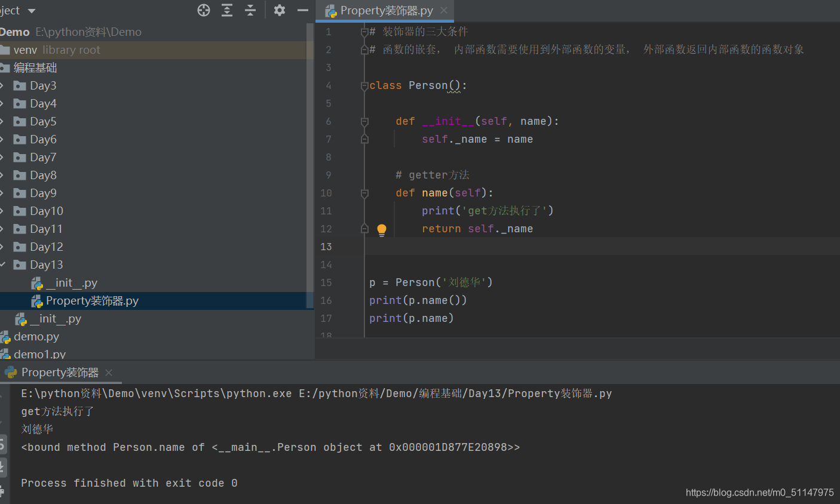Fold the class Person block marker

click(x=364, y=86)
